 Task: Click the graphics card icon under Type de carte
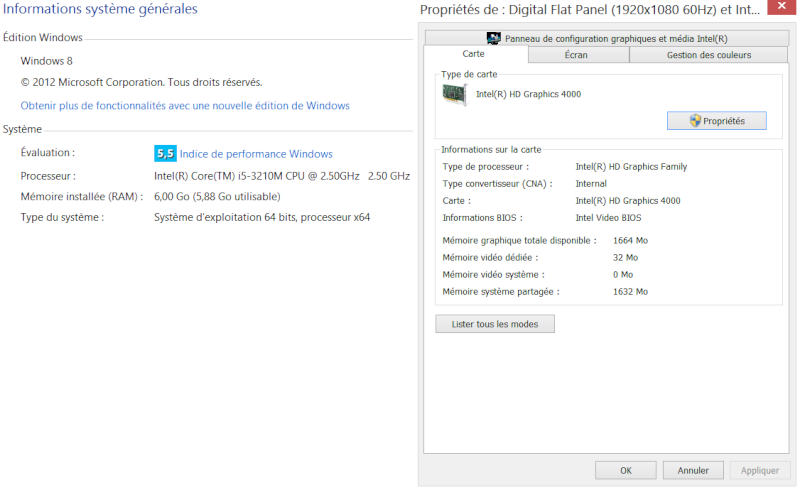(x=454, y=95)
